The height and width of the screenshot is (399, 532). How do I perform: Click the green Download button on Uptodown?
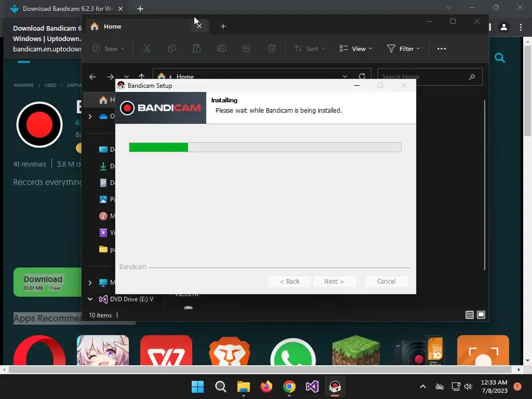coord(47,282)
